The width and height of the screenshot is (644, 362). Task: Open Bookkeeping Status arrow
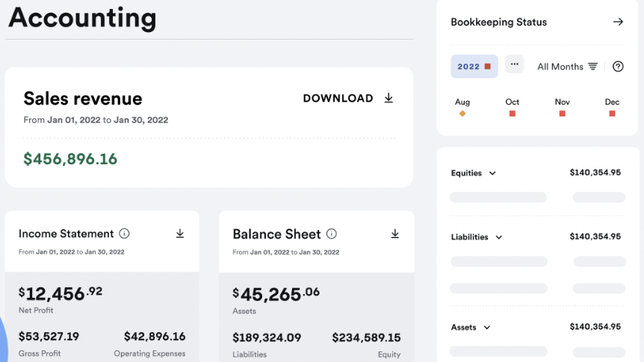tap(618, 22)
